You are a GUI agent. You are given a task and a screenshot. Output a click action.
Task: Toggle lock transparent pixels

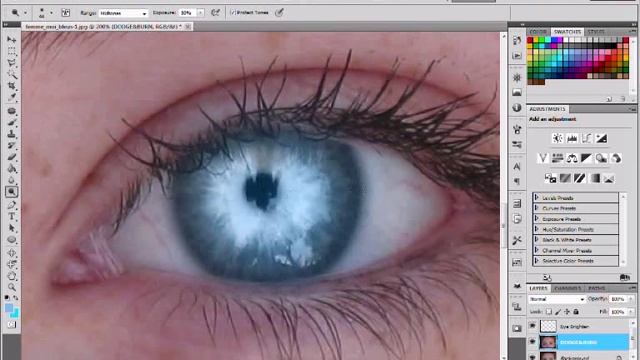549,312
